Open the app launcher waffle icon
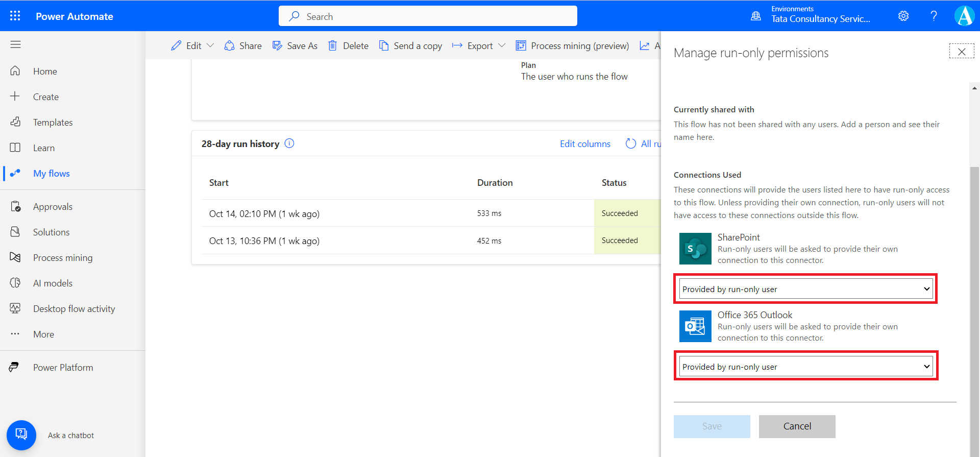 (x=15, y=16)
